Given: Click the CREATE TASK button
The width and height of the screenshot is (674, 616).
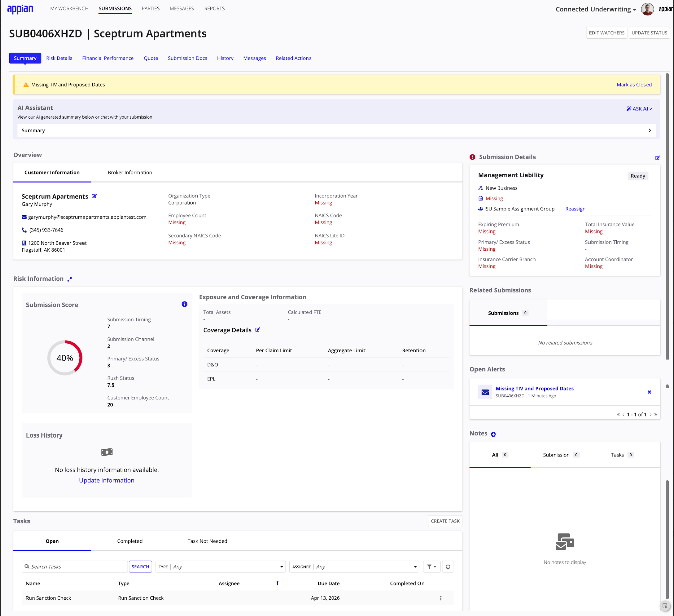Looking at the screenshot, I should tap(445, 521).
